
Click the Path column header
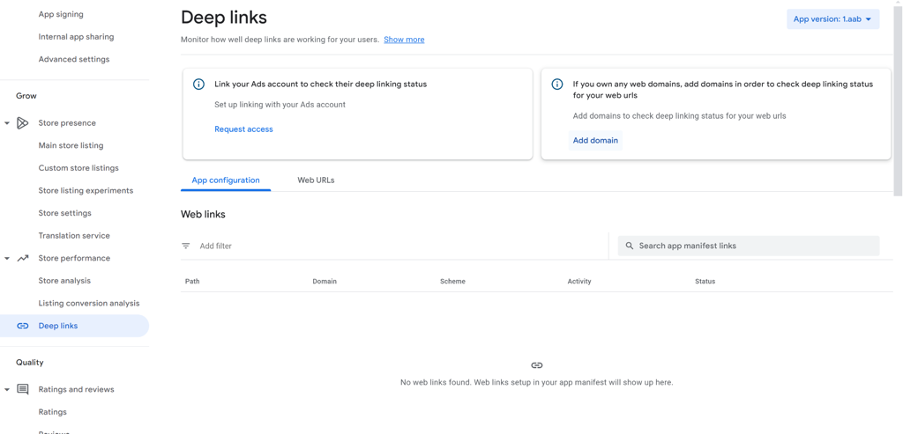click(x=192, y=282)
